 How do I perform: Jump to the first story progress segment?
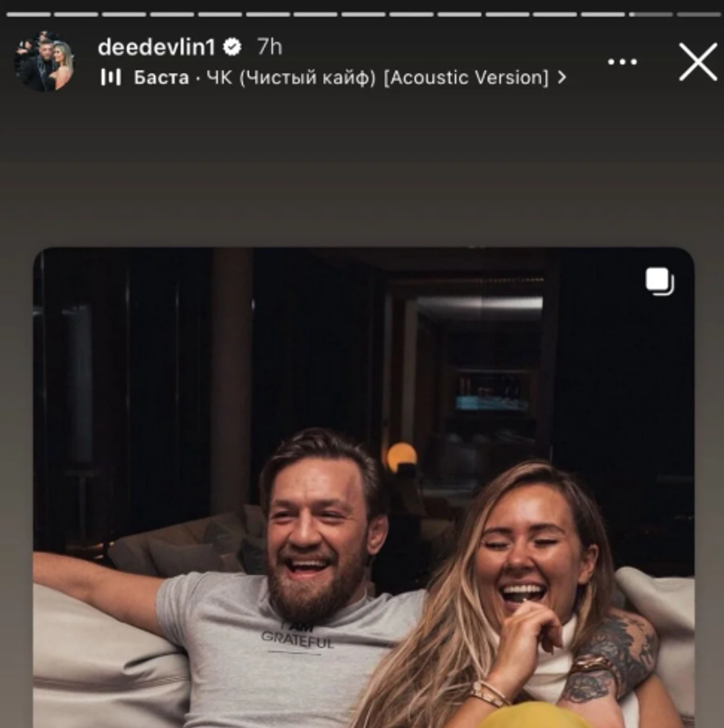(28, 14)
